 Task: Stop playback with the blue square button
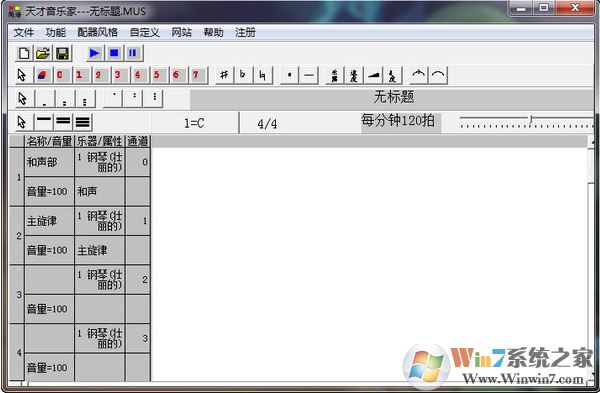point(114,53)
